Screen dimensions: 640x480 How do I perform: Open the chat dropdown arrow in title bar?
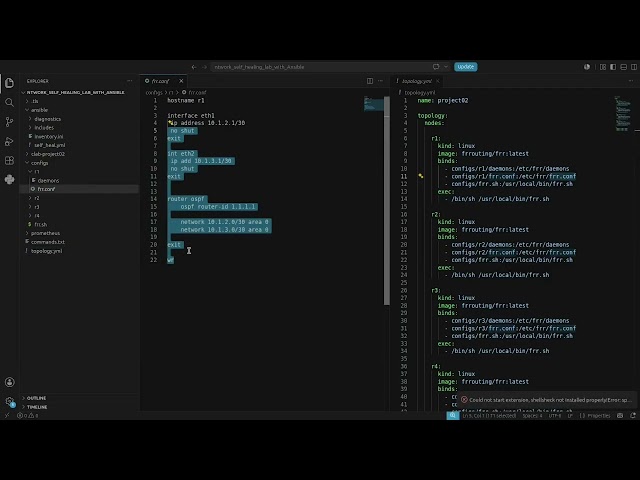(x=446, y=67)
